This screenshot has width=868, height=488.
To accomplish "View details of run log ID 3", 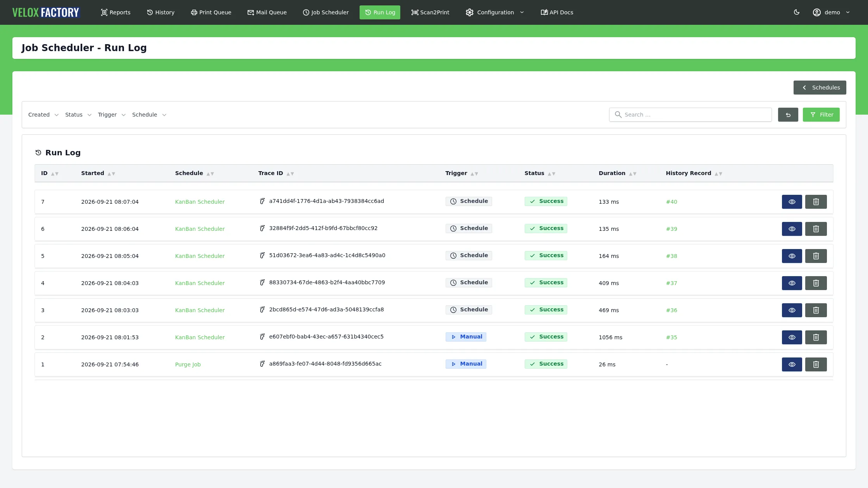I will [x=792, y=310].
